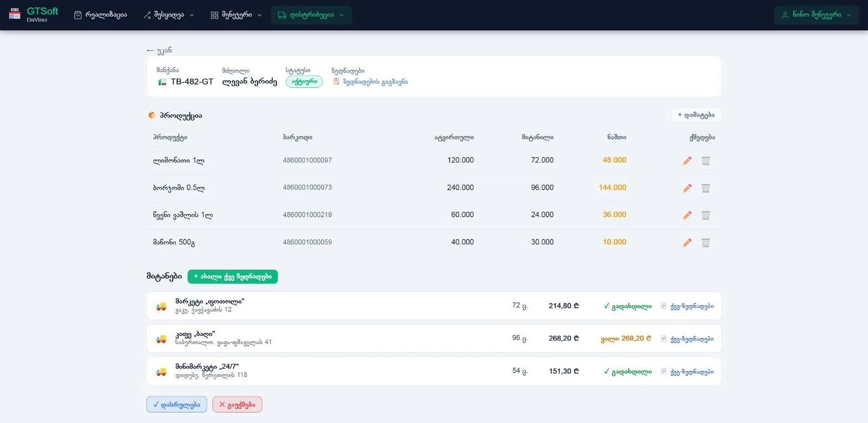This screenshot has height=423, width=868.
Task: Edit the წვენი ვაშლის 1ლ row
Action: click(x=687, y=215)
